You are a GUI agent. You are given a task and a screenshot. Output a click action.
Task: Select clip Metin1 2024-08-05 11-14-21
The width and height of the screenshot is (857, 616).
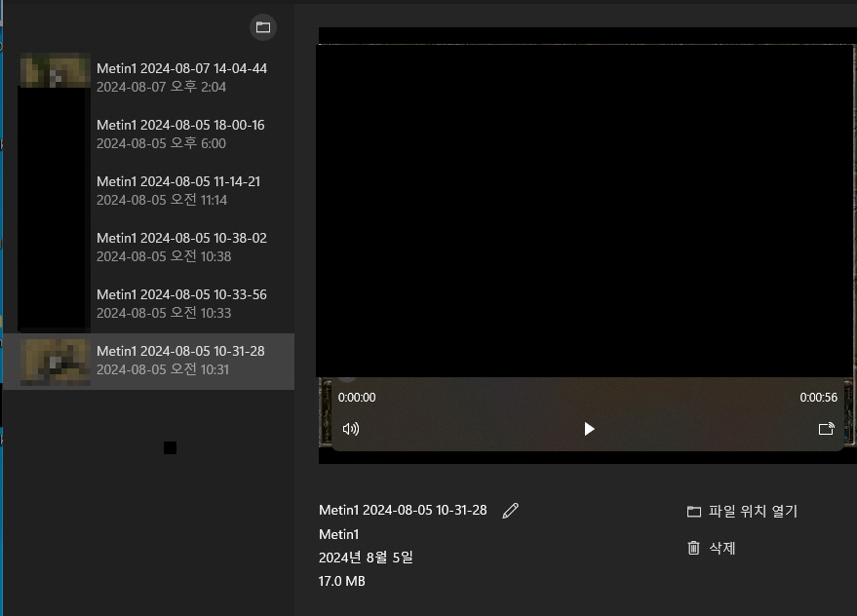148,191
